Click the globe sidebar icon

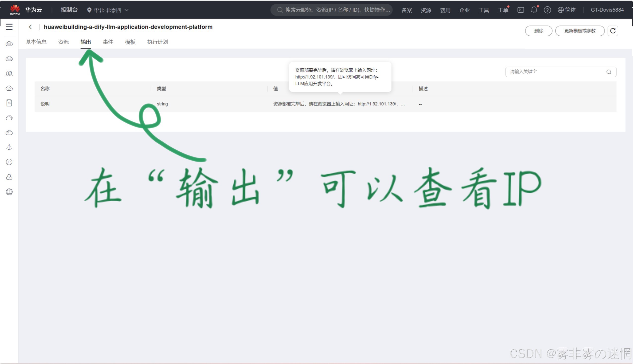pyautogui.click(x=9, y=192)
